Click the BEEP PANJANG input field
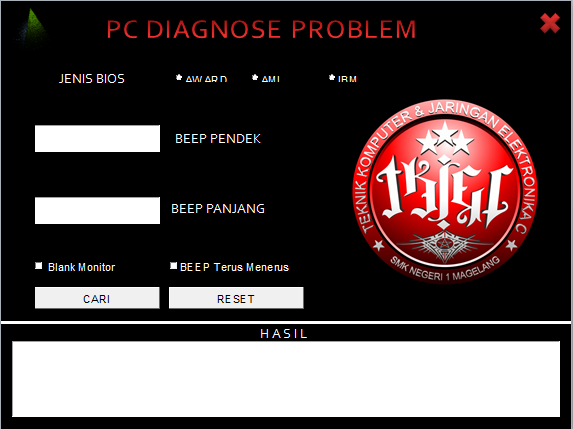573x429 pixels. click(97, 210)
